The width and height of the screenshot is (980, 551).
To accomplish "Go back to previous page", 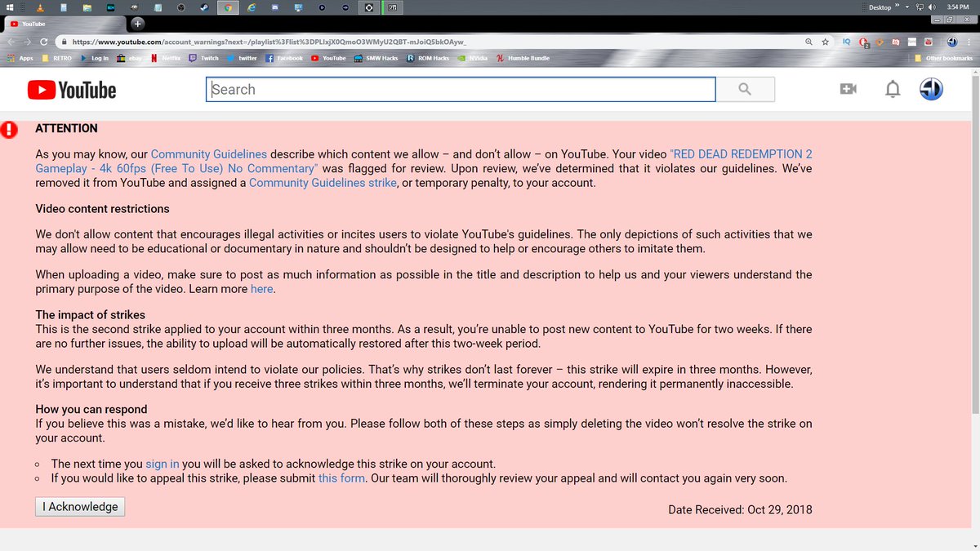I will pyautogui.click(x=12, y=42).
